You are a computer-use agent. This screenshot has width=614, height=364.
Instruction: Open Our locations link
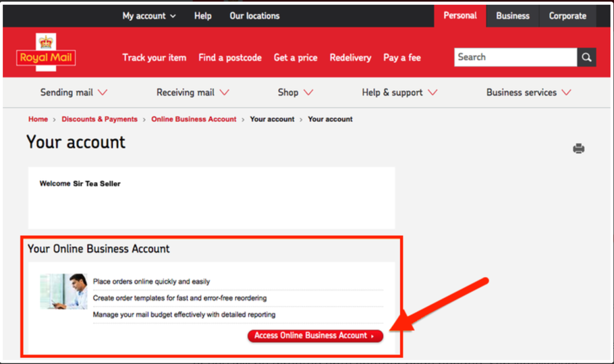254,16
